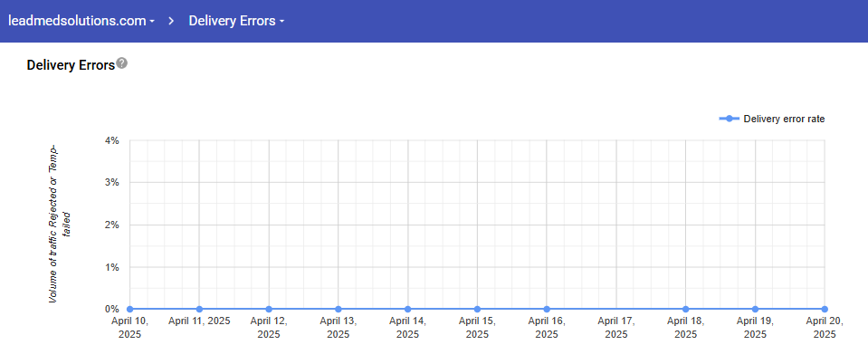Click the vertical axis title text

tap(60, 224)
